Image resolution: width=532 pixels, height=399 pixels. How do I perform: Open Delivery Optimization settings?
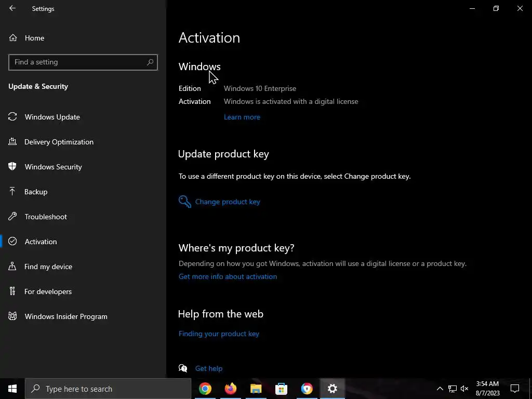[83, 142]
